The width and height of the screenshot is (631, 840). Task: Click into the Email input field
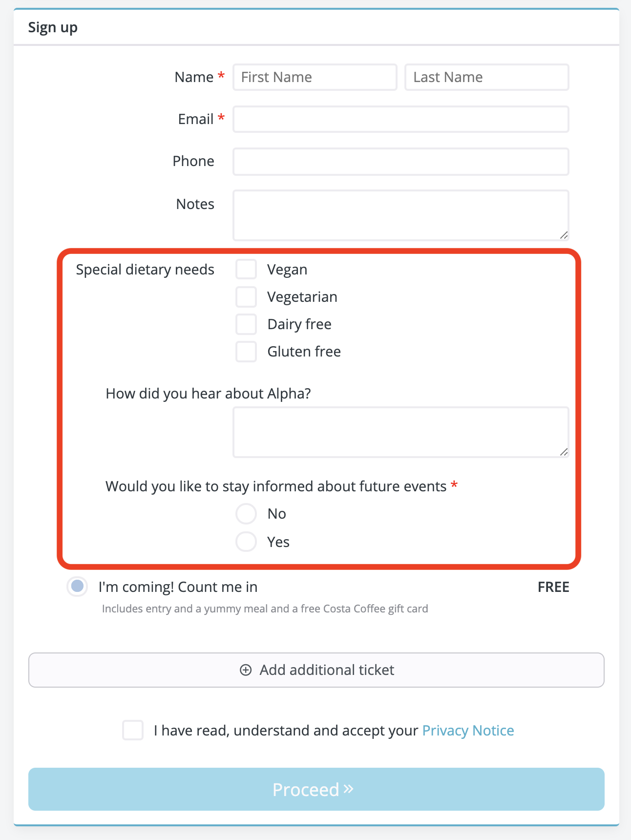point(401,119)
